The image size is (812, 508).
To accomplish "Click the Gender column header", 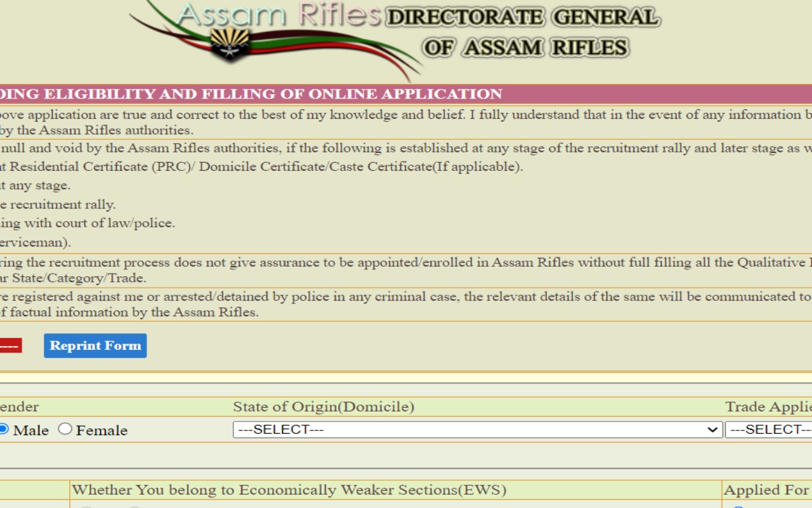I will 19,407.
